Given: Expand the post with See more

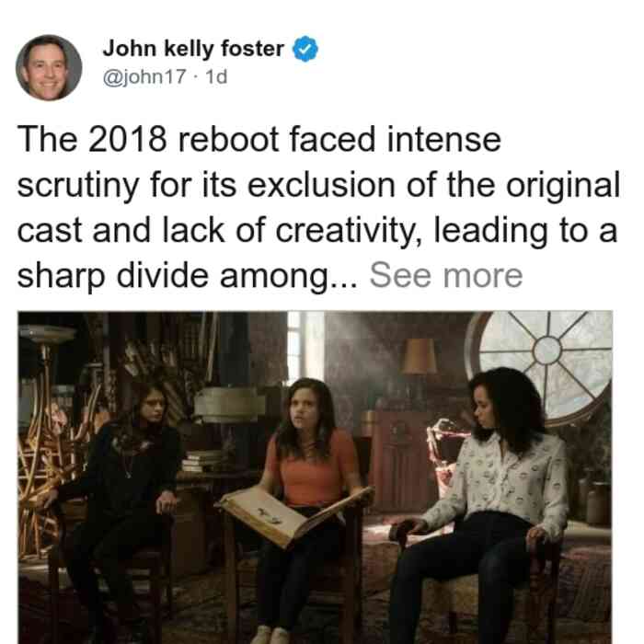Looking at the screenshot, I should point(446,275).
